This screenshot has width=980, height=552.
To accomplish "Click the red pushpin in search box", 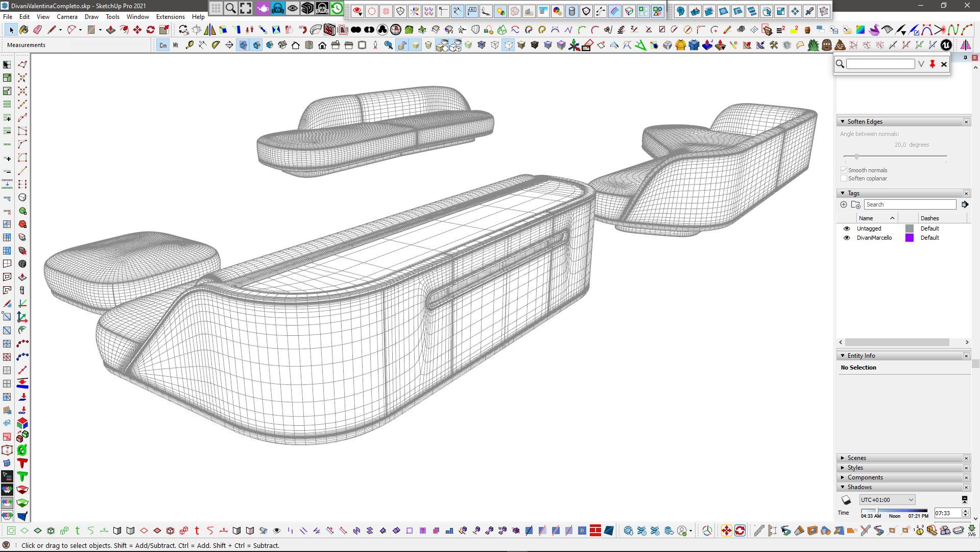I will tap(933, 64).
